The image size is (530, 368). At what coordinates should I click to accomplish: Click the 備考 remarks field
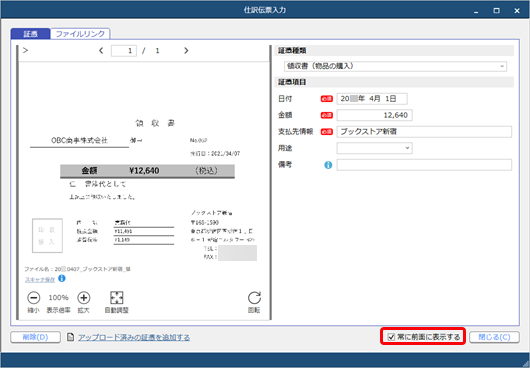click(424, 165)
